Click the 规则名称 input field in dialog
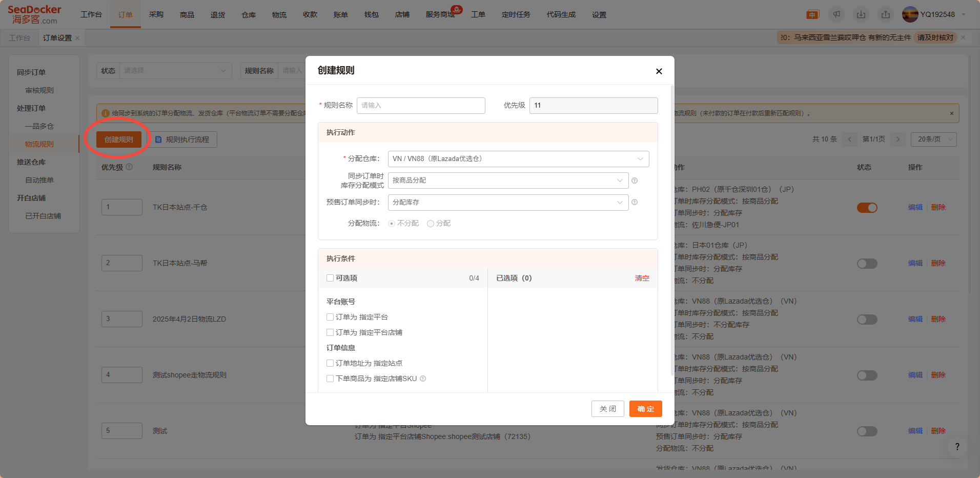980x478 pixels. click(x=421, y=106)
